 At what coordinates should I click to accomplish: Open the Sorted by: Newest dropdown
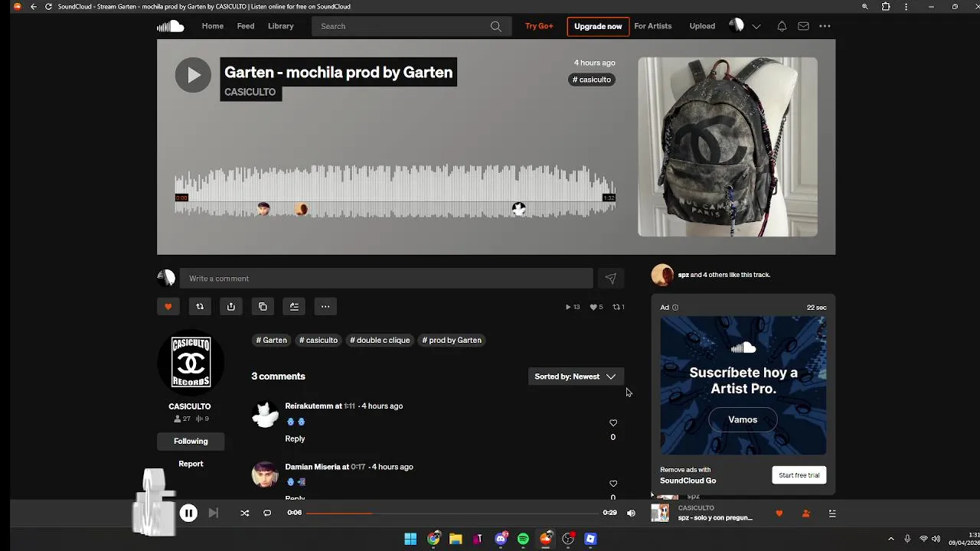tap(575, 377)
